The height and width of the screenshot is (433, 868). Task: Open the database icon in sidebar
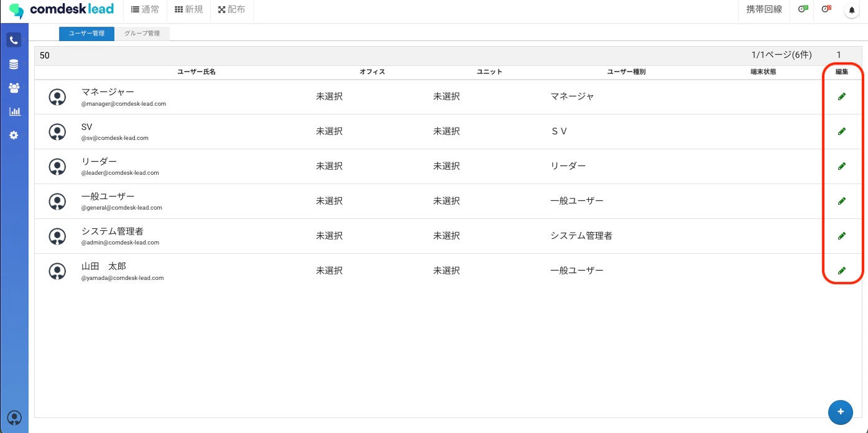14,65
